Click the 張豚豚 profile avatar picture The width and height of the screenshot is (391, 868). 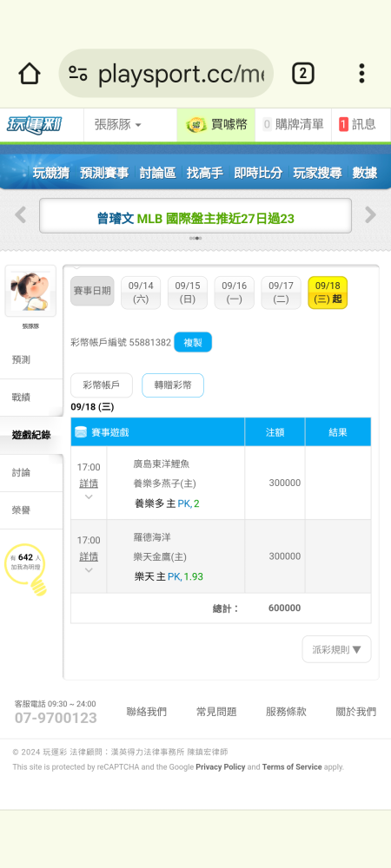(30, 291)
